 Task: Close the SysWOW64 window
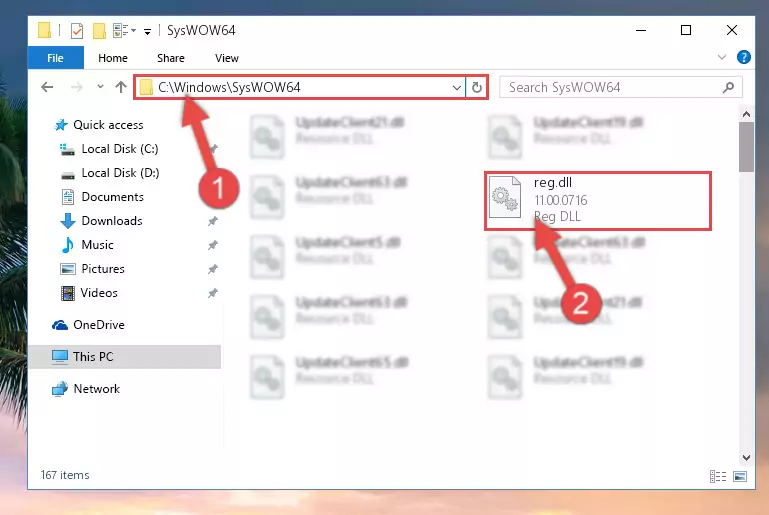coord(732,30)
